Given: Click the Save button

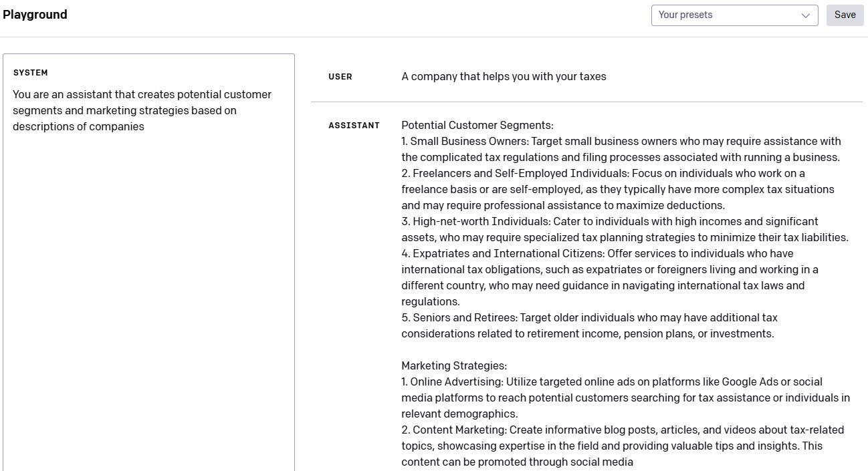Looking at the screenshot, I should [x=845, y=15].
